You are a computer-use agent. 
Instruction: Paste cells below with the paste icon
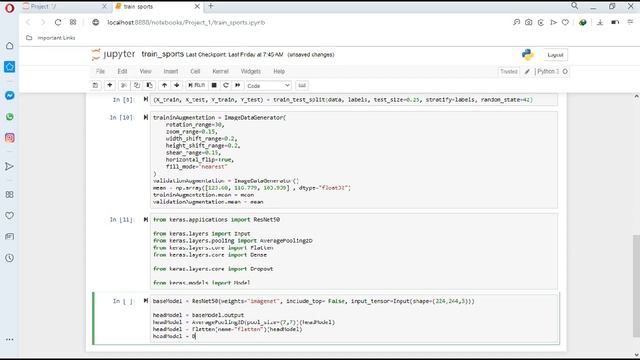(x=150, y=85)
